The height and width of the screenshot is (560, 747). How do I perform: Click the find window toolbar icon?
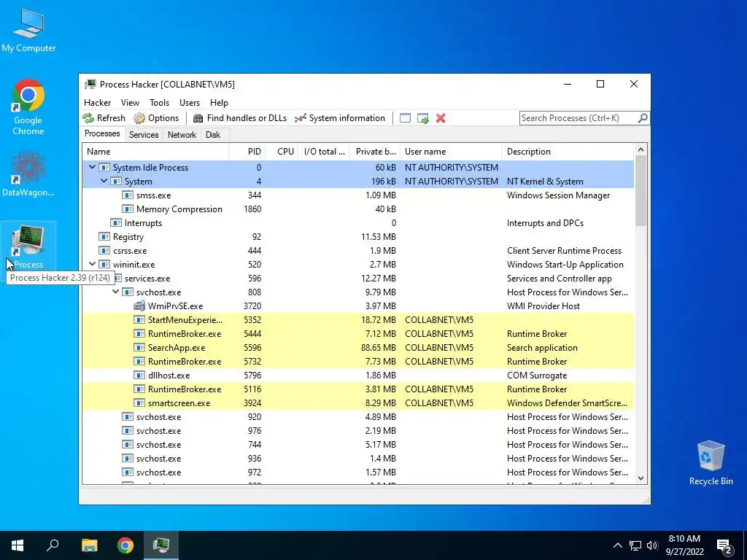[405, 118]
